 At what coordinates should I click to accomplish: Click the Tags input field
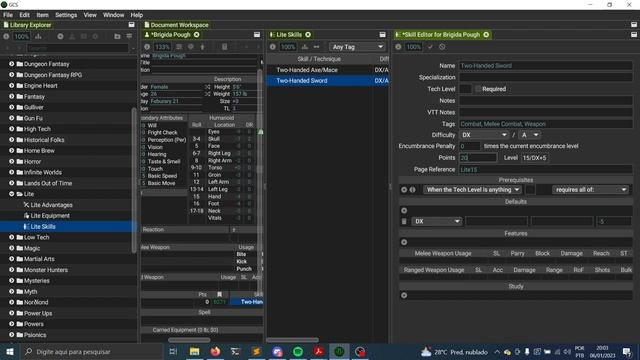click(546, 124)
